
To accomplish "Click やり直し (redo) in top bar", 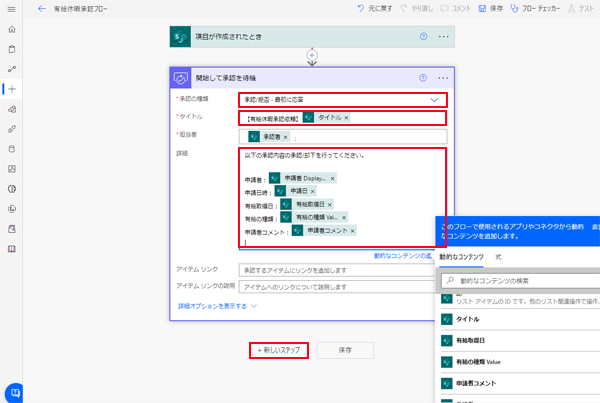I will pos(417,8).
